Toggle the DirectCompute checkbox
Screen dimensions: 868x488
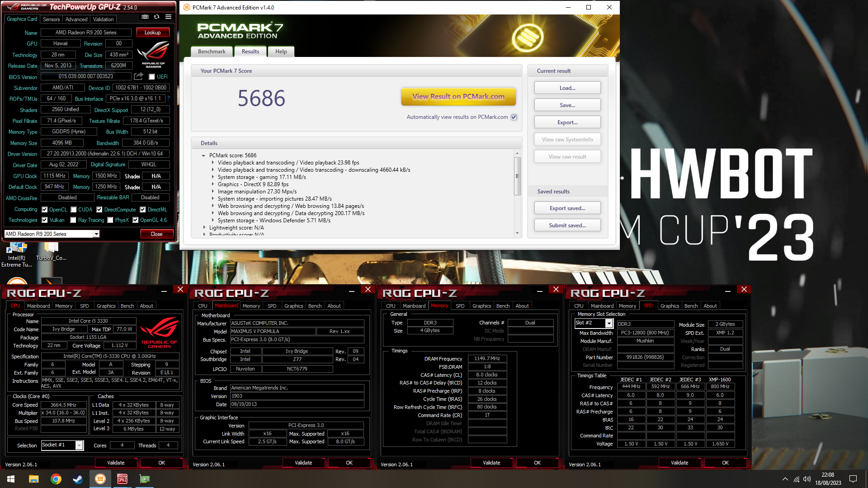[99, 210]
